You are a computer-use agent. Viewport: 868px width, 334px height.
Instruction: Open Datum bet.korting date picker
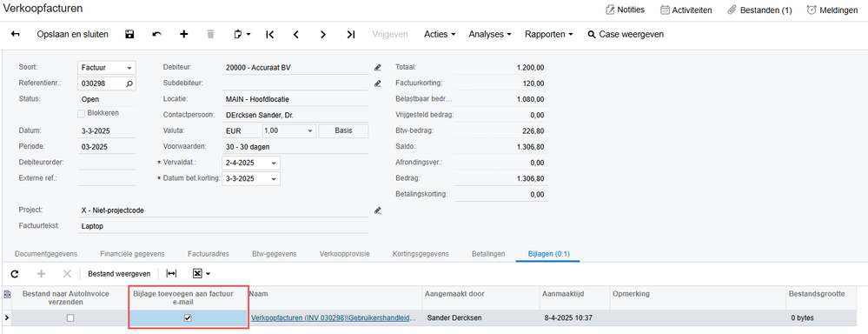coord(274,179)
